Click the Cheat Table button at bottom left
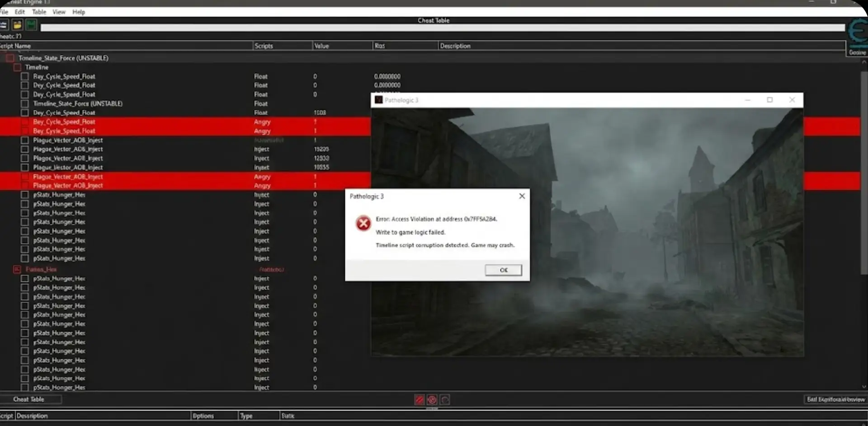Image resolution: width=868 pixels, height=426 pixels. [28, 399]
